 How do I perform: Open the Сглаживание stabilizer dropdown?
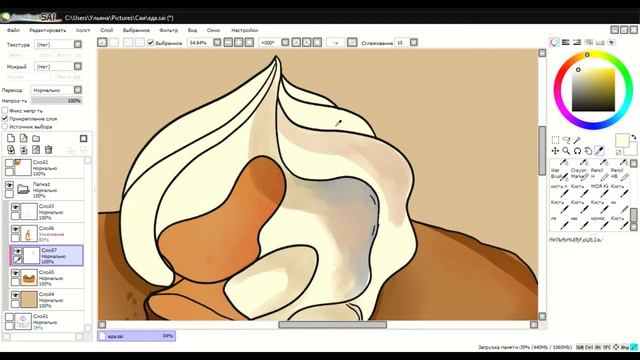pyautogui.click(x=413, y=42)
